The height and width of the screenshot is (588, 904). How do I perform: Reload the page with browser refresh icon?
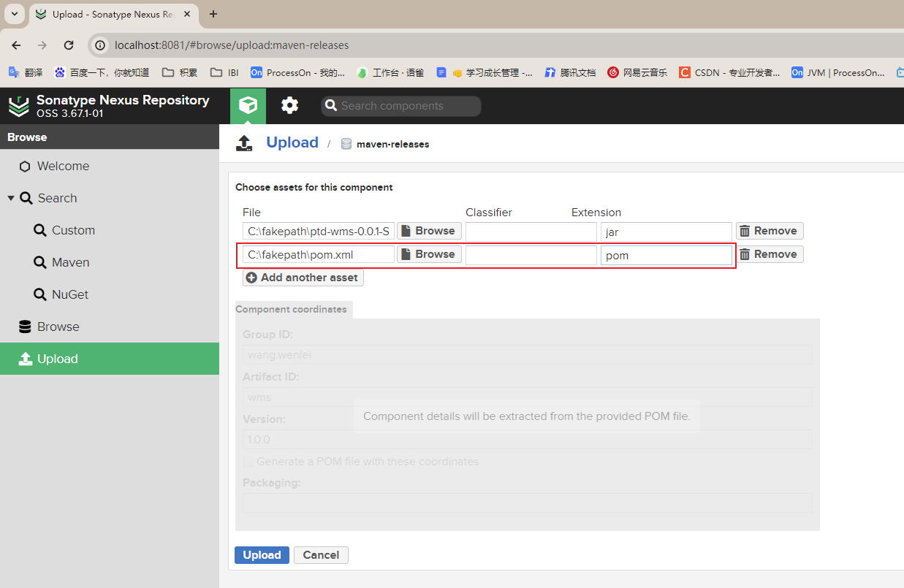(69, 45)
